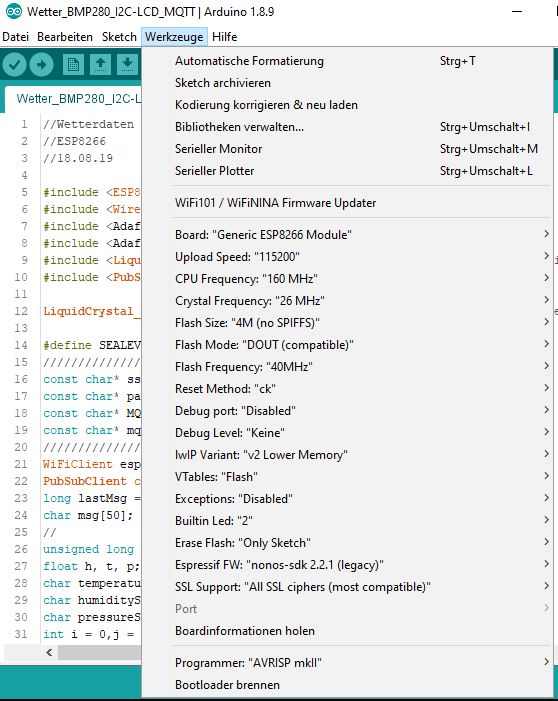
Task: Click the "float h, t, p;" code line
Action: click(x=92, y=566)
